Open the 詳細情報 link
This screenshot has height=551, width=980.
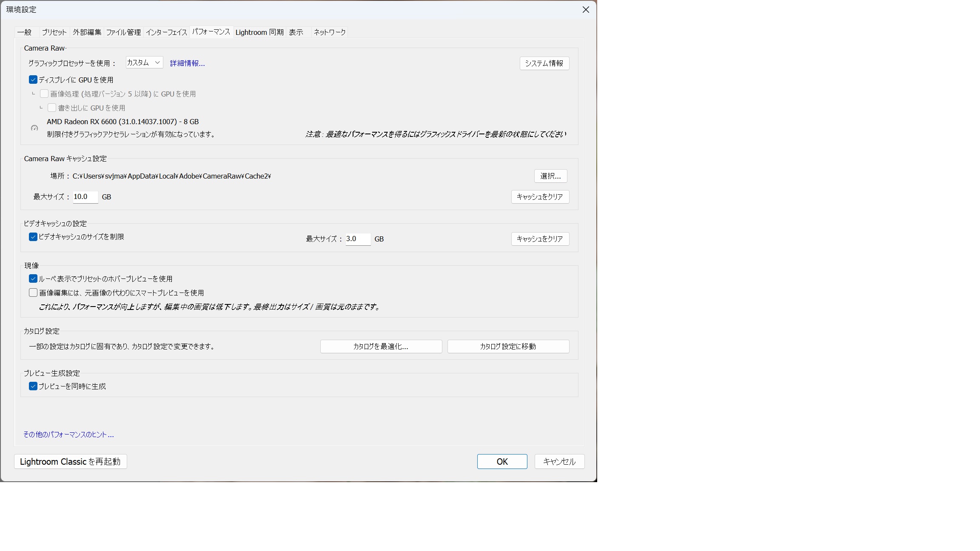187,63
